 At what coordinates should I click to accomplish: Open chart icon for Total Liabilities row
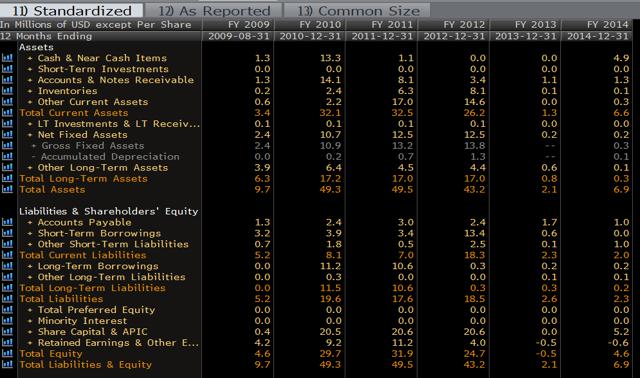[x=7, y=299]
